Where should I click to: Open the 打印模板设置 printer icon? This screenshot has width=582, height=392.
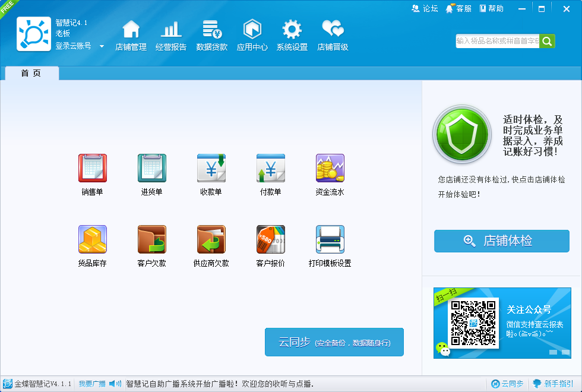pyautogui.click(x=330, y=239)
